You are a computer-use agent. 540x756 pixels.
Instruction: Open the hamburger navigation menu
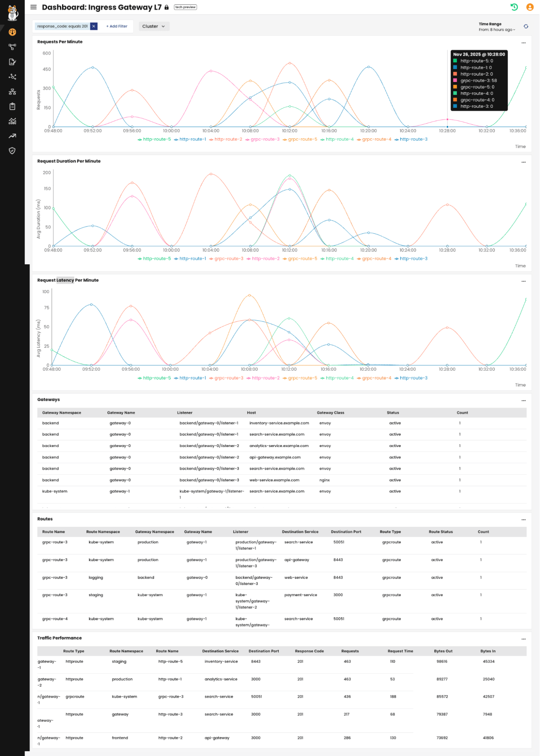click(34, 7)
